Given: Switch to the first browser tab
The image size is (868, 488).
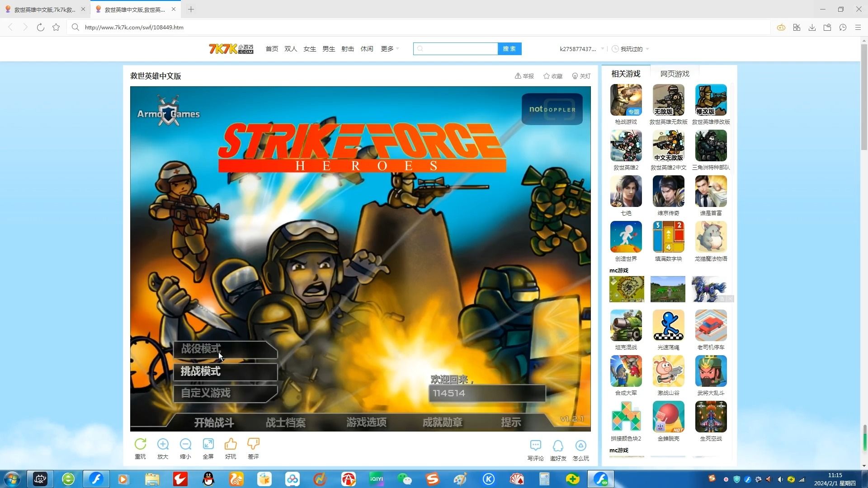Looking at the screenshot, I should (44, 9).
